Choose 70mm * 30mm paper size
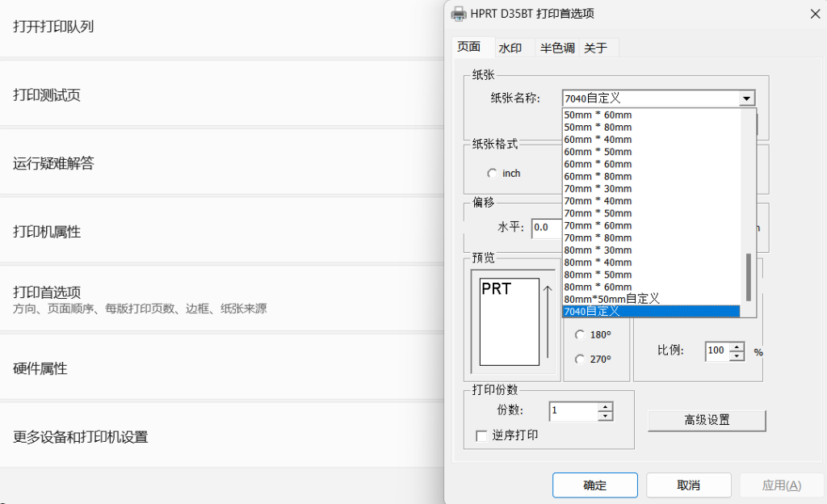The width and height of the screenshot is (827, 504). click(x=652, y=189)
